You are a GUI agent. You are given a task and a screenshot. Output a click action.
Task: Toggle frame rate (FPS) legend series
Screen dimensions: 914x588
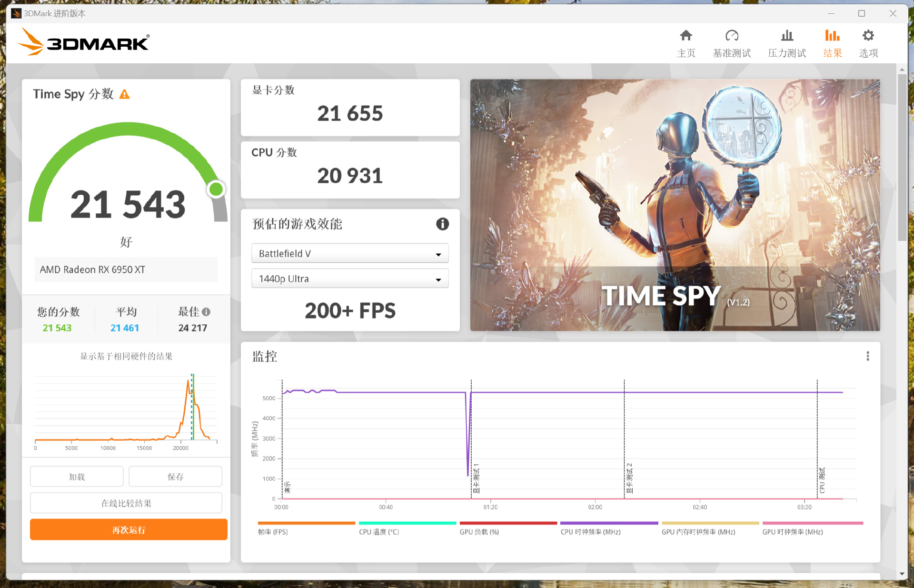(x=273, y=532)
